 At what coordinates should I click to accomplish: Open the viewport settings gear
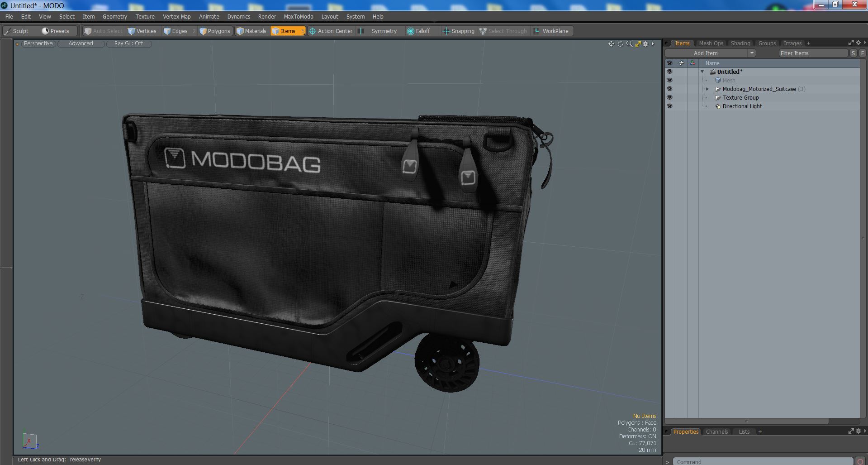point(645,44)
